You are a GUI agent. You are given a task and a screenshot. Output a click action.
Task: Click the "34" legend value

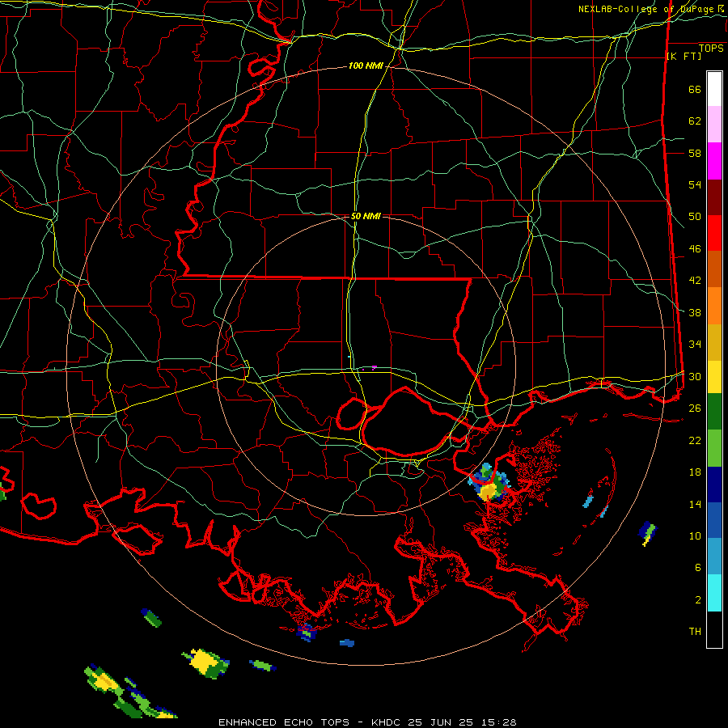coord(695,345)
